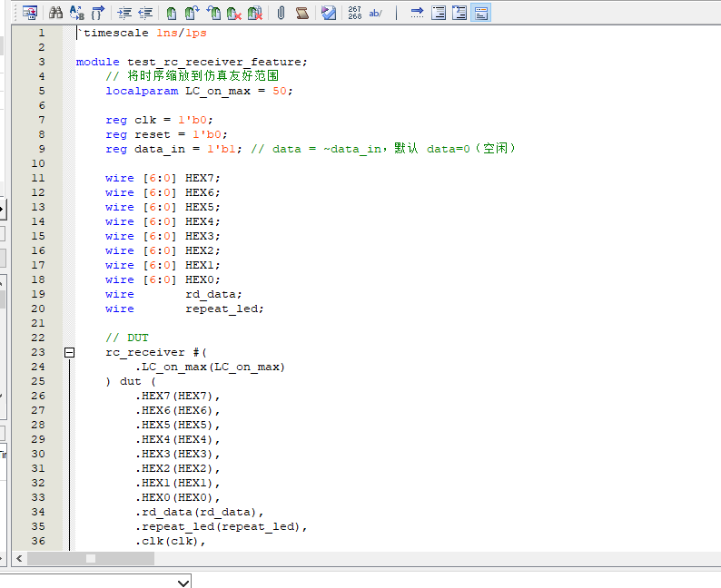Click the analyze current file icon
The width and height of the screenshot is (721, 588).
[x=329, y=13]
